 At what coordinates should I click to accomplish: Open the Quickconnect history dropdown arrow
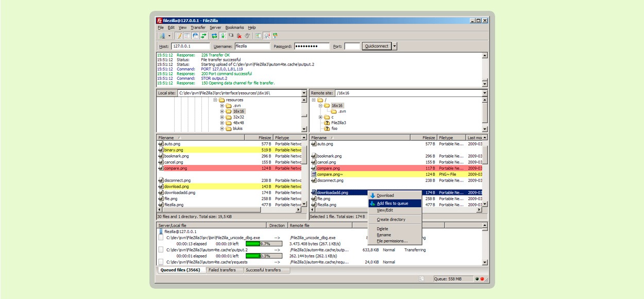tap(395, 46)
